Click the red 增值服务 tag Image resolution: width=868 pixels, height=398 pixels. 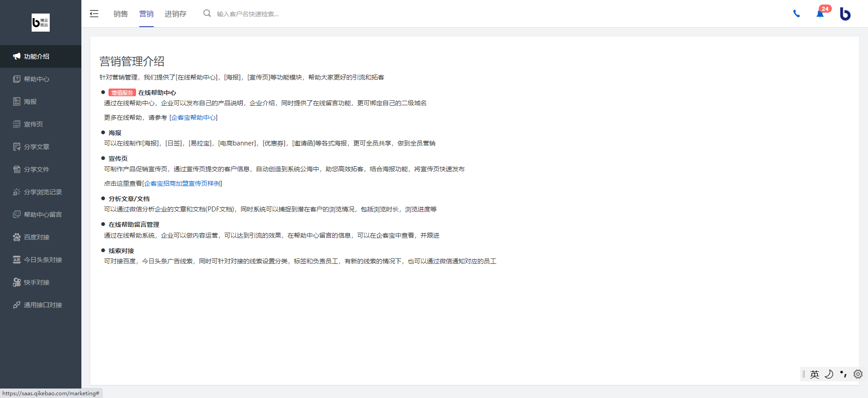point(122,93)
